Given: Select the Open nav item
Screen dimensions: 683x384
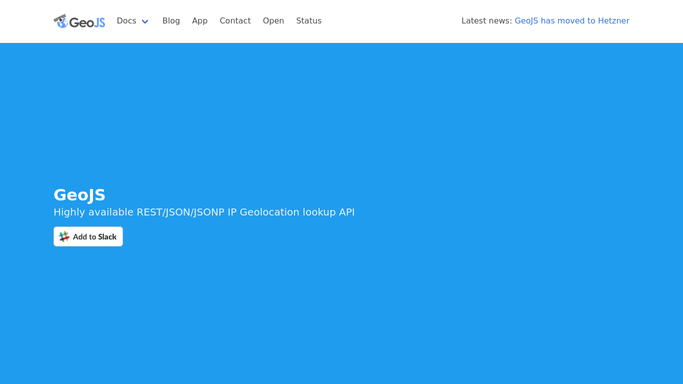Looking at the screenshot, I should pos(273,21).
